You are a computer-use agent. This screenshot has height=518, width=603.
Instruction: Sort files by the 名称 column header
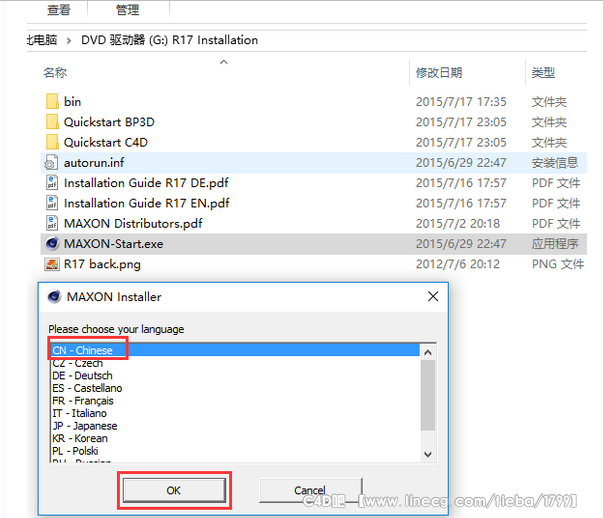tap(55, 73)
